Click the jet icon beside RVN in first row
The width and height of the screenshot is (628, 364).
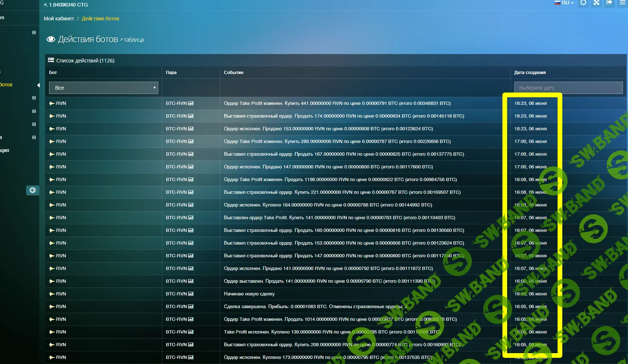coord(52,103)
